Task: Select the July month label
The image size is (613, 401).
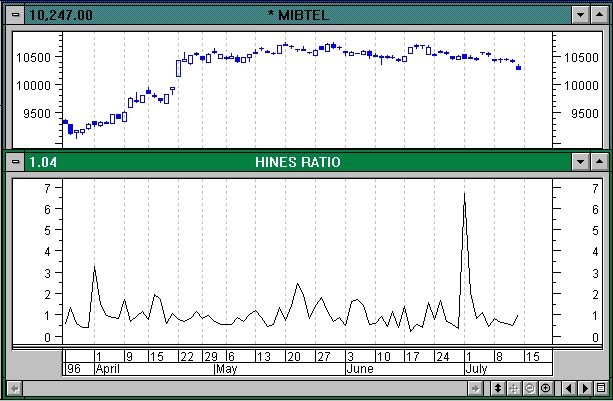Action: [x=476, y=369]
